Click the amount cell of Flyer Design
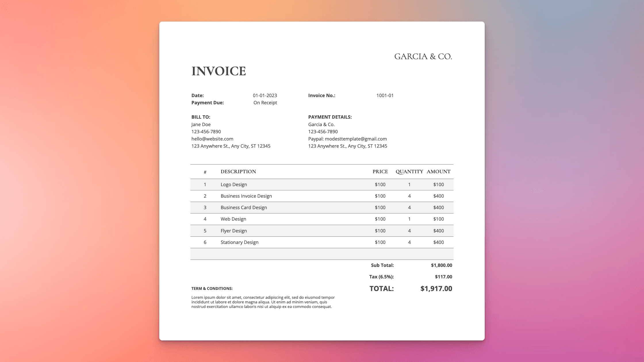 (438, 231)
